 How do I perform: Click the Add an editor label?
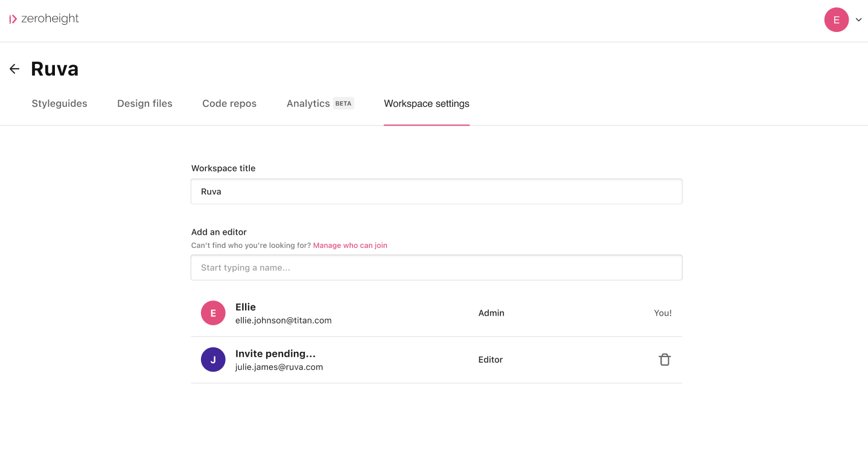219,232
